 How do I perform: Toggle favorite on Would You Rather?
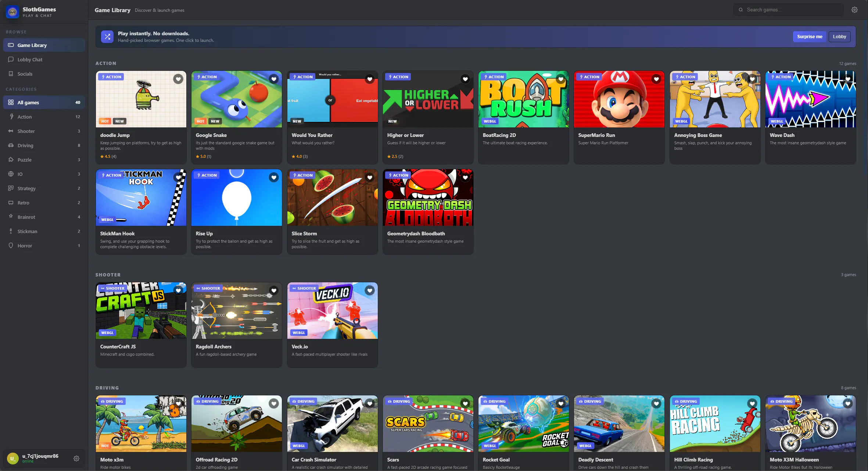tap(370, 79)
